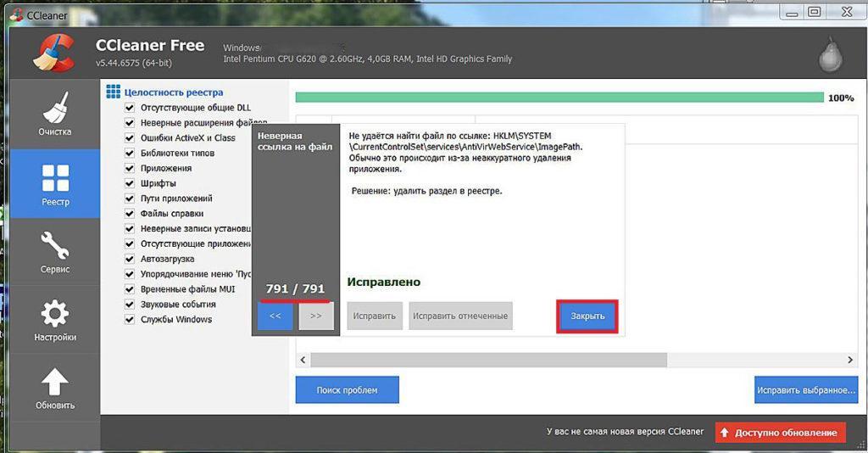
Task: Click the Исправлено status text
Action: pyautogui.click(x=384, y=282)
